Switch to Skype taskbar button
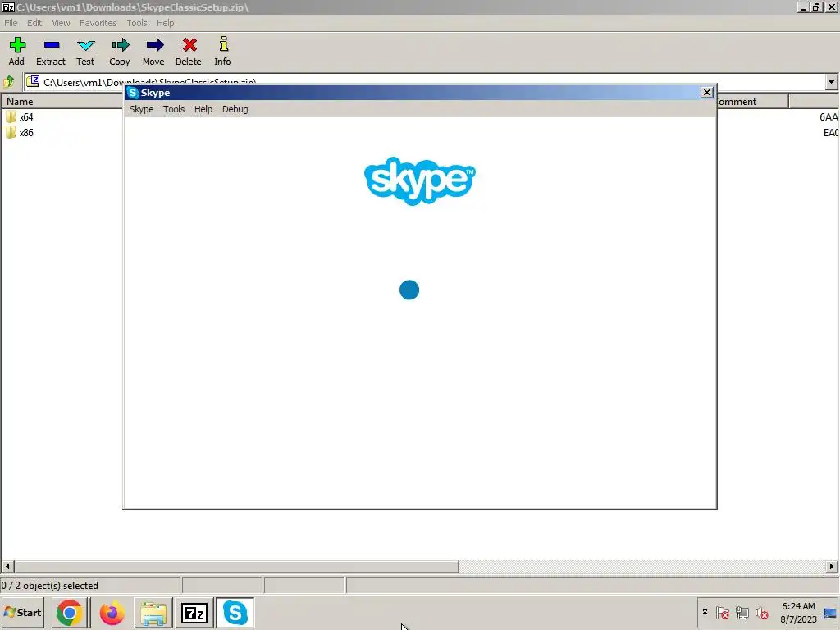 235,613
